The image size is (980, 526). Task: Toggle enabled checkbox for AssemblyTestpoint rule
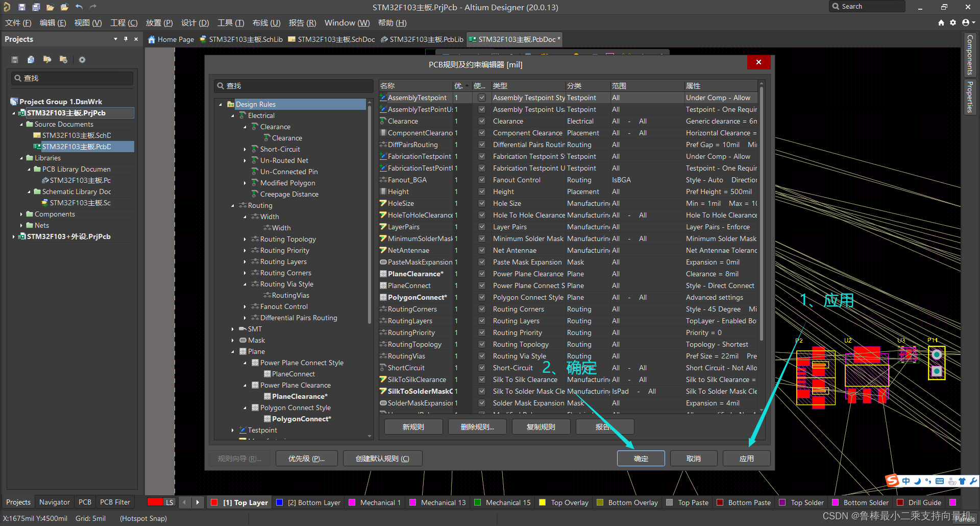click(x=481, y=98)
